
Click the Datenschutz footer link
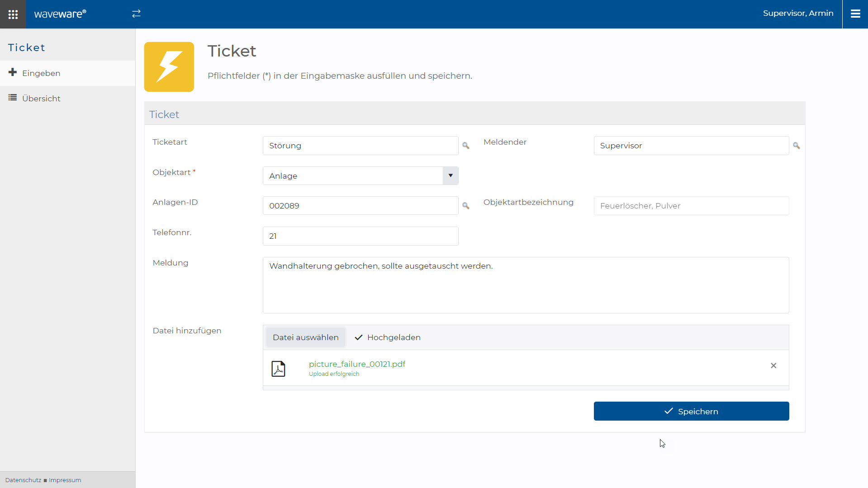pos(23,480)
